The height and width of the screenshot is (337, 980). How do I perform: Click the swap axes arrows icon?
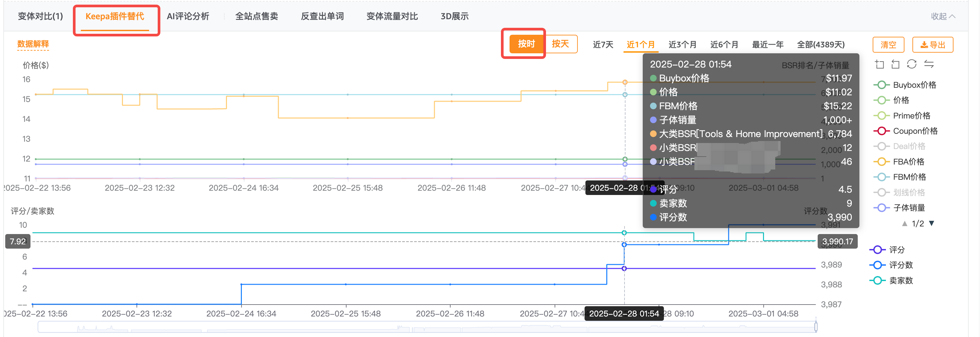tap(929, 64)
